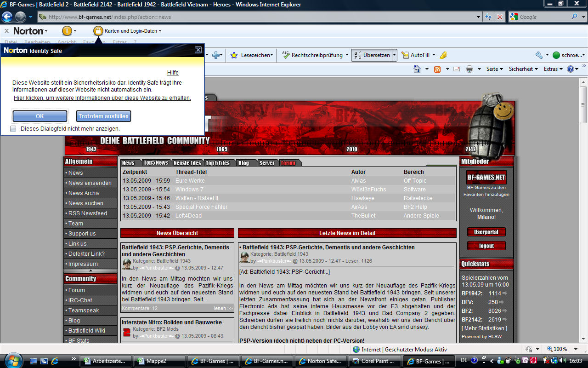Switch to 'Corel Paint' taskbar window

click(375, 361)
